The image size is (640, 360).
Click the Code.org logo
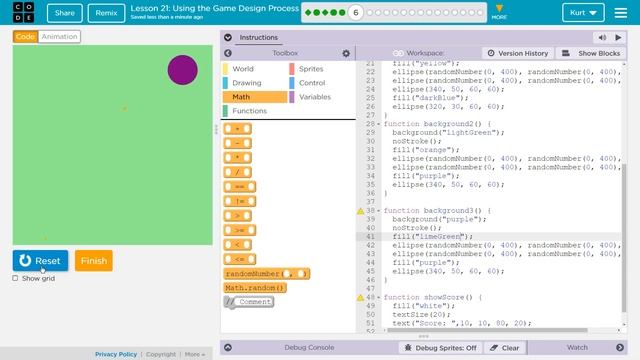(x=23, y=12)
